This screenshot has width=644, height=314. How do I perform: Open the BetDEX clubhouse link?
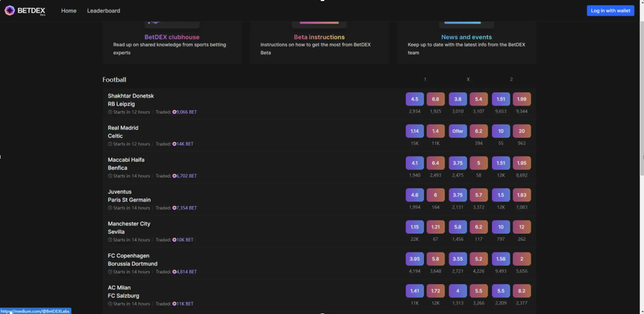[172, 37]
